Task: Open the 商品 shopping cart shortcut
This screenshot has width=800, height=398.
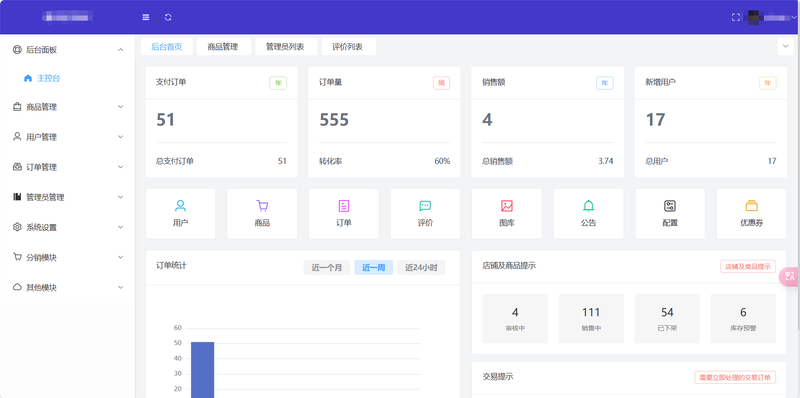Action: (x=262, y=213)
